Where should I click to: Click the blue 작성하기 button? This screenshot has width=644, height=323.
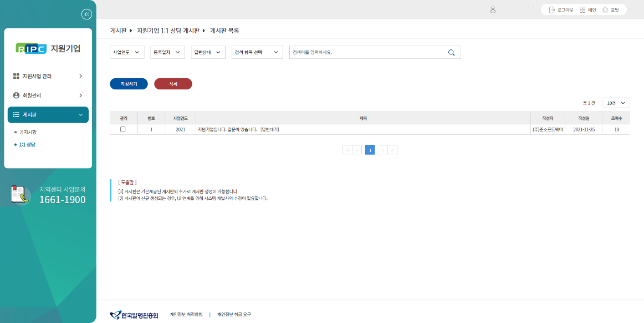[129, 84]
